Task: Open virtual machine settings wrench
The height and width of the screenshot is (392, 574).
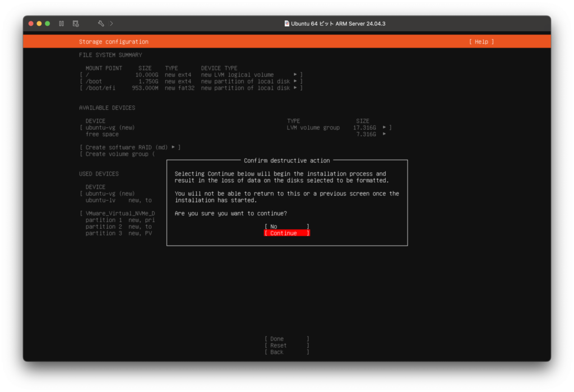Action: tap(101, 24)
